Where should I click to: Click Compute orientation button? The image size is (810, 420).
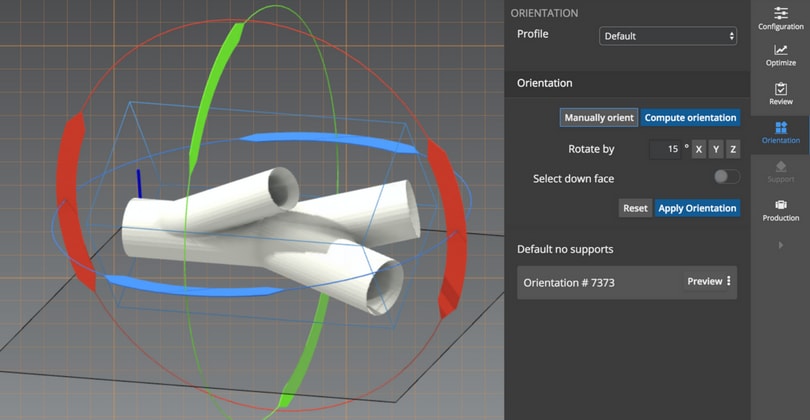690,118
